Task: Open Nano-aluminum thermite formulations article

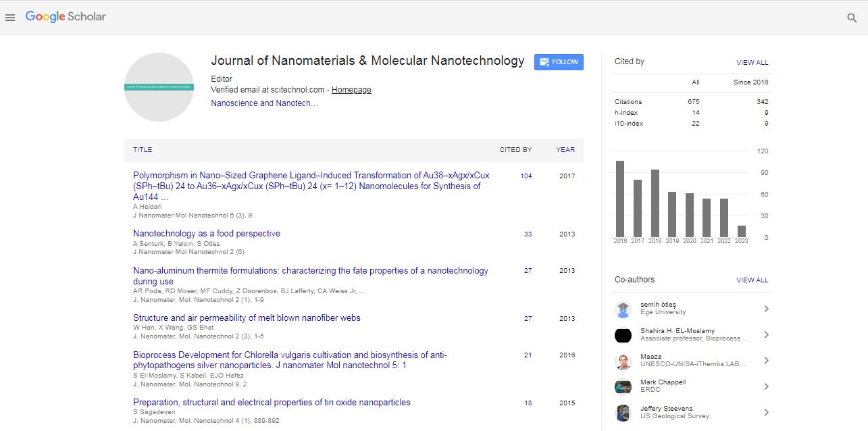Action: (x=311, y=276)
